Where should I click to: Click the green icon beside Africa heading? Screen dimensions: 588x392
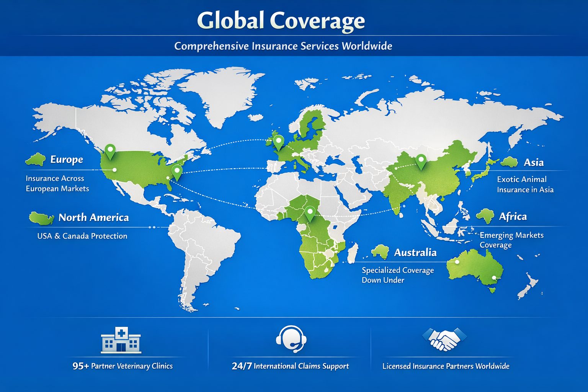click(485, 216)
